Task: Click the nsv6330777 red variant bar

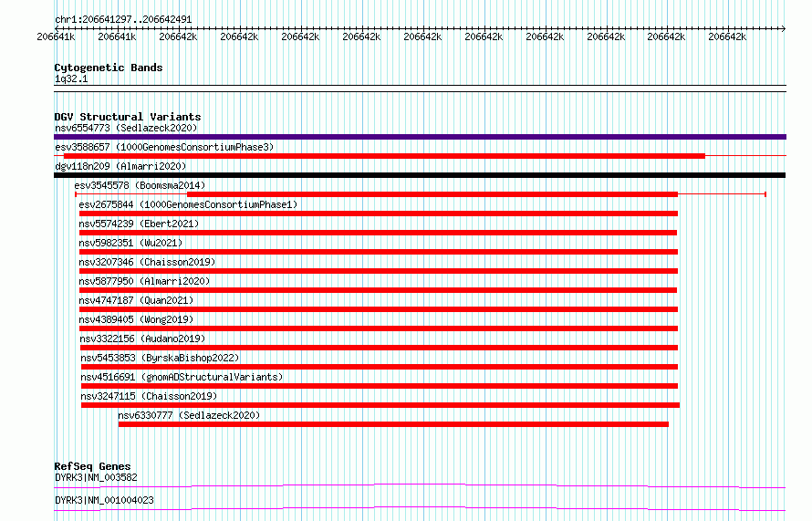Action: [393, 424]
